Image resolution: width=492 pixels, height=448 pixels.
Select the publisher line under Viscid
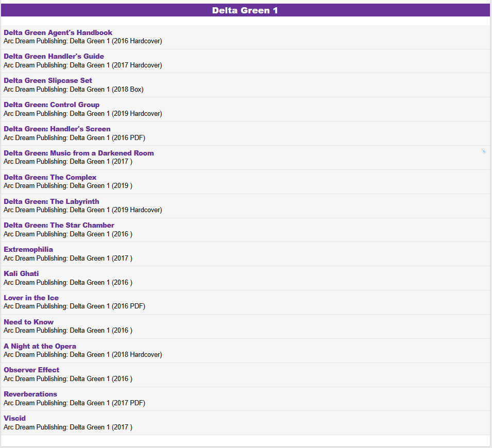[x=68, y=427]
